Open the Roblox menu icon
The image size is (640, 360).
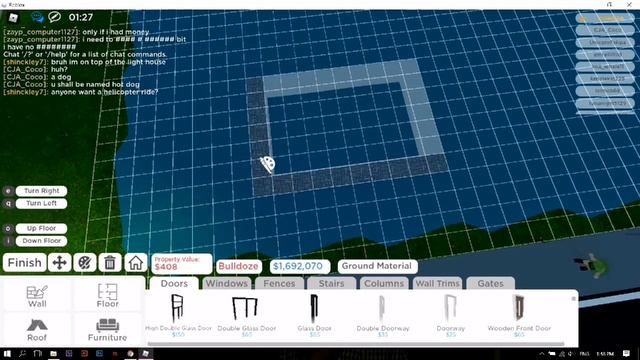(x=13, y=18)
